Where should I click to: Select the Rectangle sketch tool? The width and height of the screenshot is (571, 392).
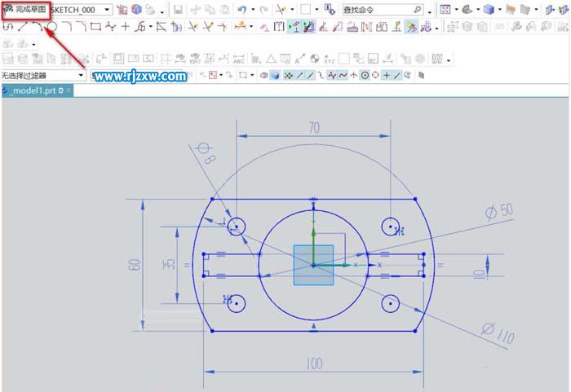pos(95,26)
